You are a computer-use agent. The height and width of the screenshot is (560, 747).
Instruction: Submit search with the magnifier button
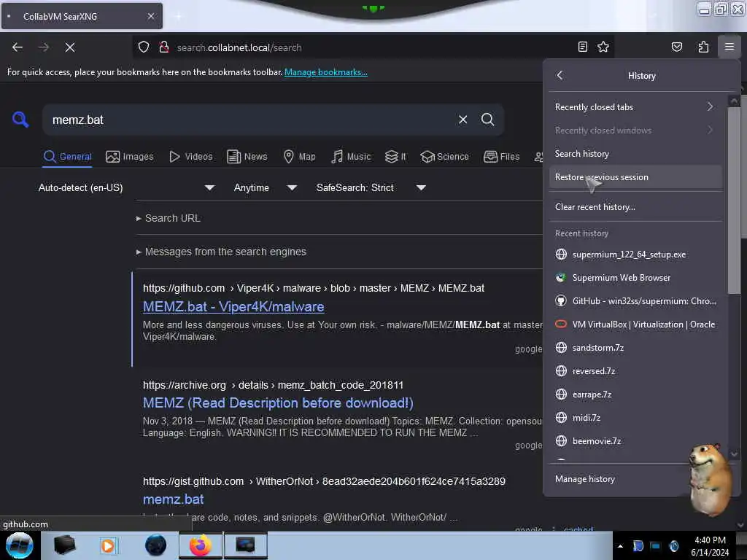click(487, 120)
